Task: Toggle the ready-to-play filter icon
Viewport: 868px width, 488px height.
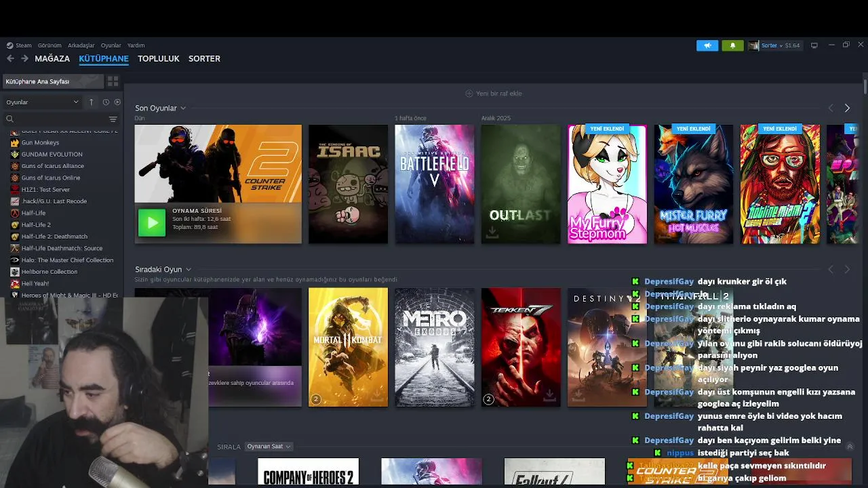Action: point(117,102)
